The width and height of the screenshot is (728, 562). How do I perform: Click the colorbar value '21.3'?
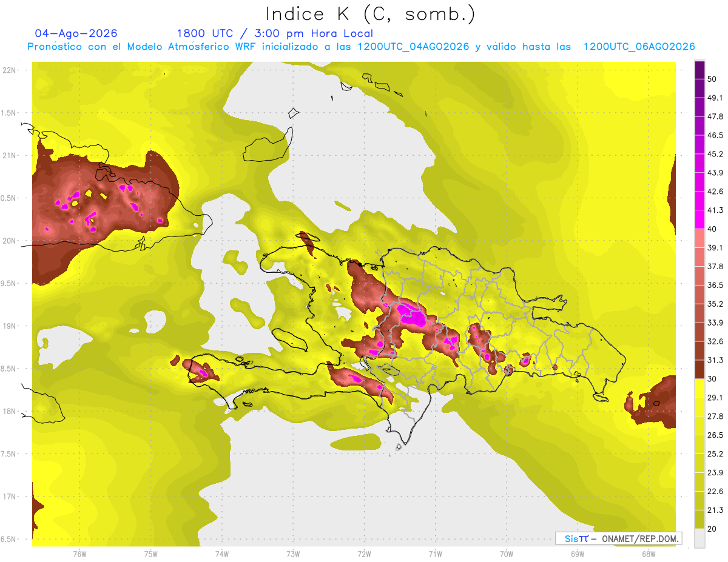715,510
